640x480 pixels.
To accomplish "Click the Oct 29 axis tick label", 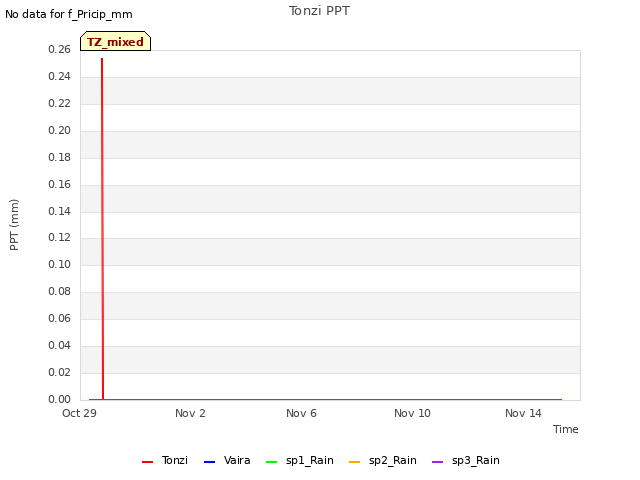I will (x=79, y=413).
